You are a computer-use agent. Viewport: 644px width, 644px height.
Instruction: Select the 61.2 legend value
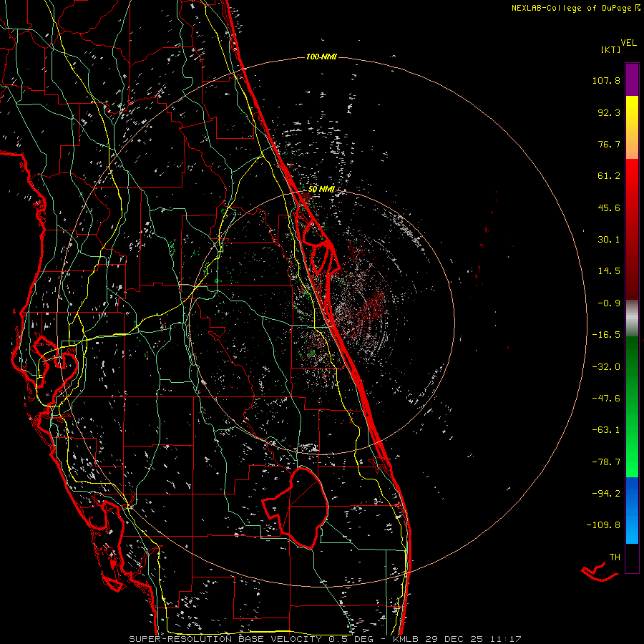[609, 176]
